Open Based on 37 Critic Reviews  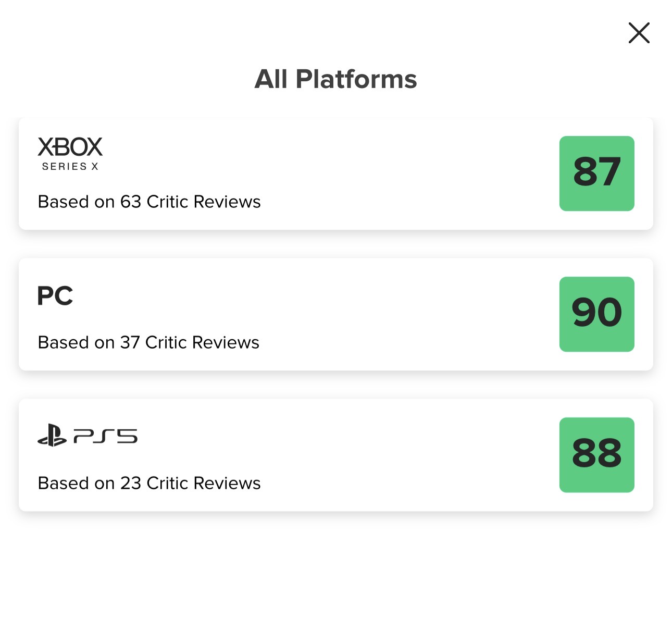click(148, 342)
